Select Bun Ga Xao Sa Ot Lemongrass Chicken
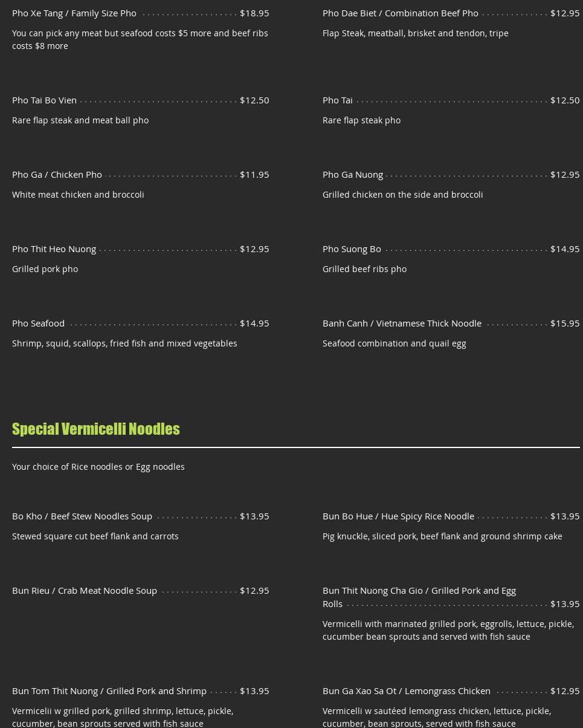Viewport: 583px width, 728px height. tap(406, 691)
